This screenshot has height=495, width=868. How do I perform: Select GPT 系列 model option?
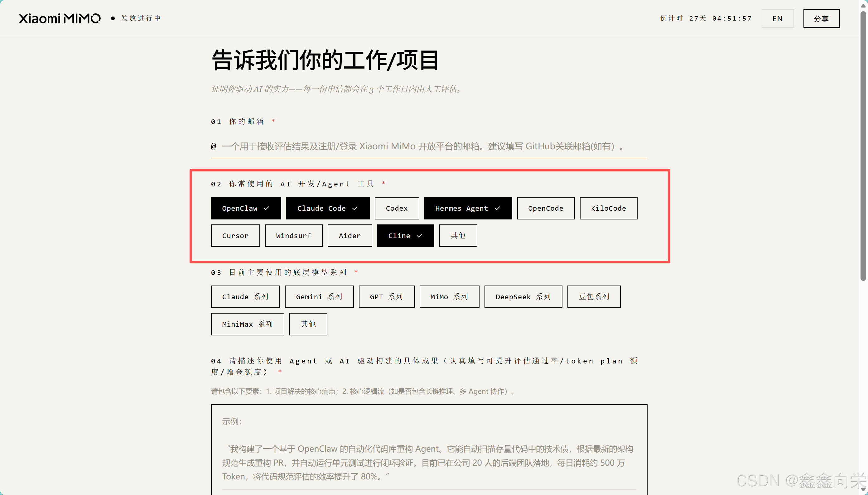coord(386,297)
